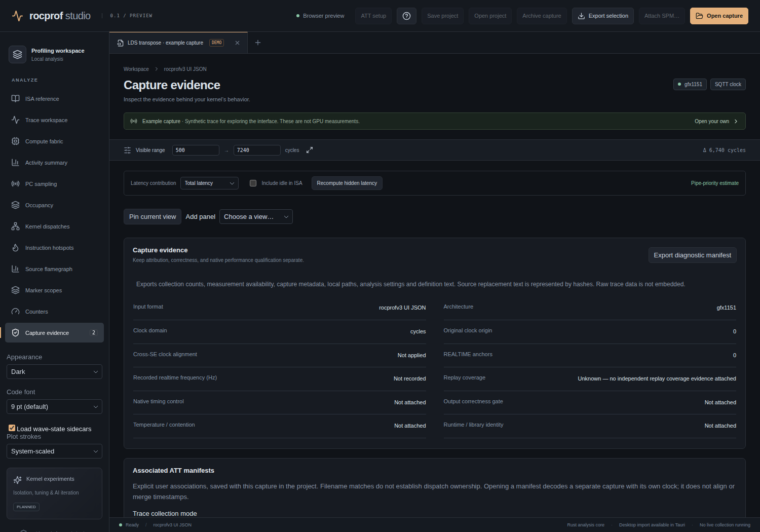This screenshot has height=532, width=760.
Task: Click the Counters gauge icon
Action: pyautogui.click(x=15, y=312)
